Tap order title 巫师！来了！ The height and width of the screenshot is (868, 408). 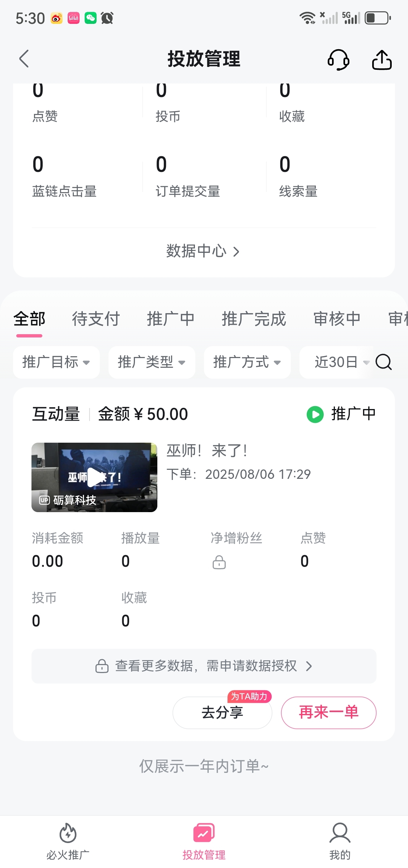coord(208,451)
